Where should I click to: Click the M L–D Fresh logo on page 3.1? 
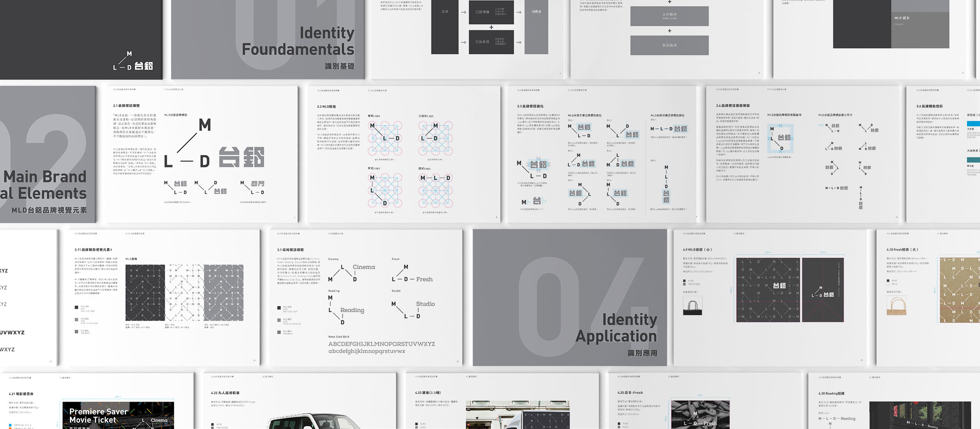[412, 273]
